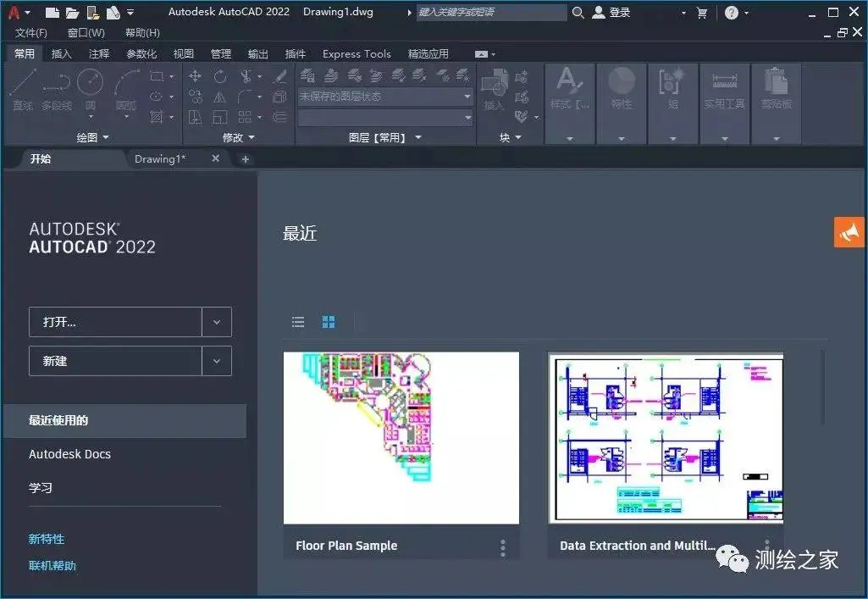The image size is (868, 599).
Task: Click the Open (打开...) button
Action: tap(115, 322)
